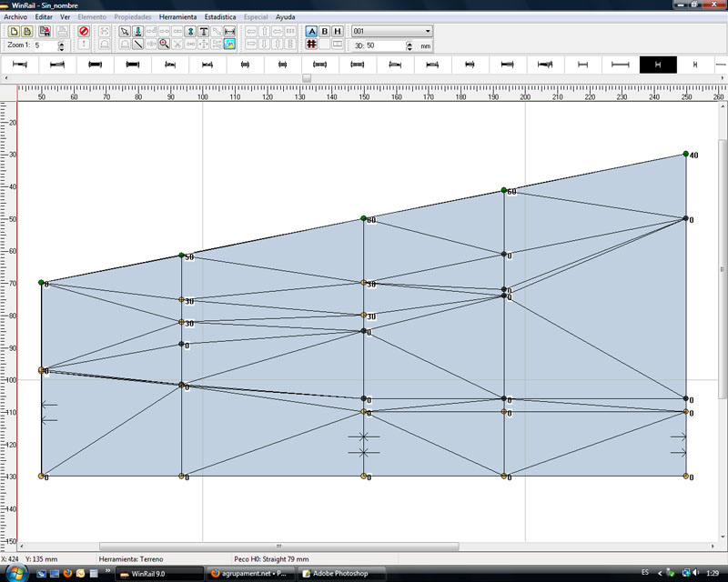The image size is (728, 582).
Task: Select the Text tool icon
Action: (203, 31)
